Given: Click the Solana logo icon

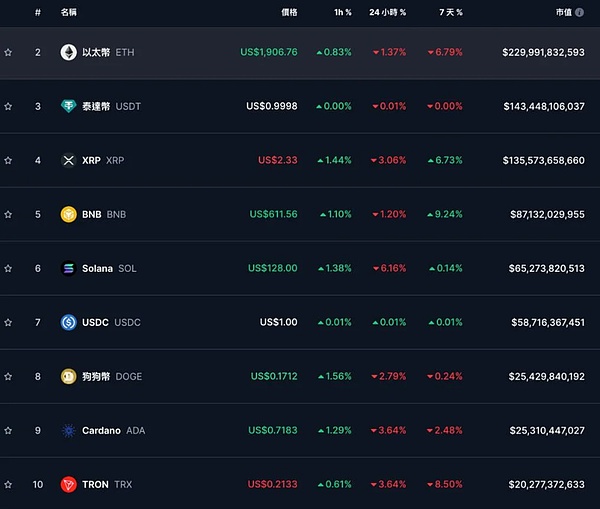Looking at the screenshot, I should pyautogui.click(x=69, y=268).
